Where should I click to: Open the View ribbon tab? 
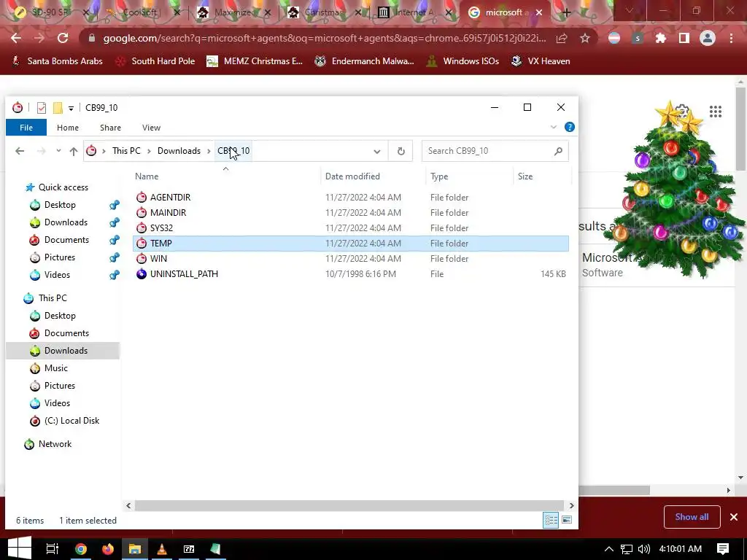(x=151, y=128)
